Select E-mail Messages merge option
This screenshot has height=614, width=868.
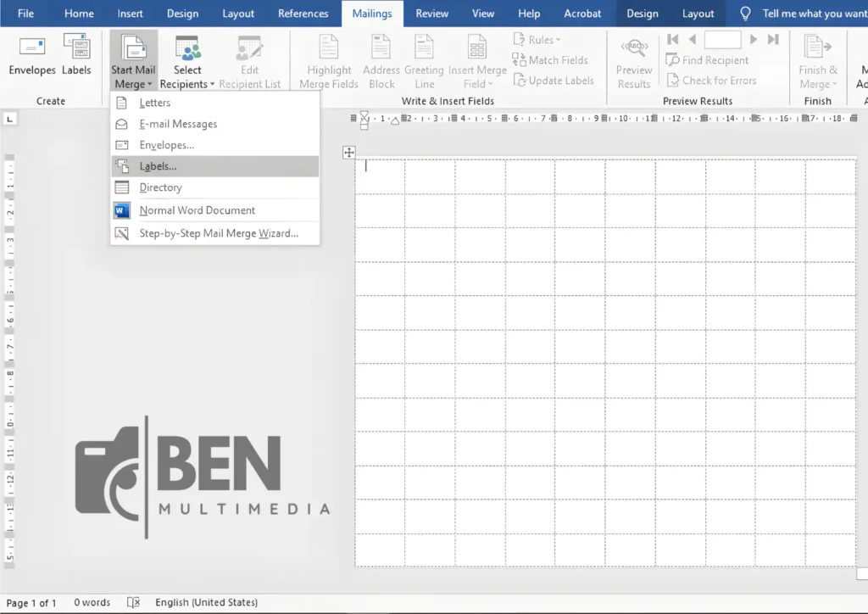point(178,124)
